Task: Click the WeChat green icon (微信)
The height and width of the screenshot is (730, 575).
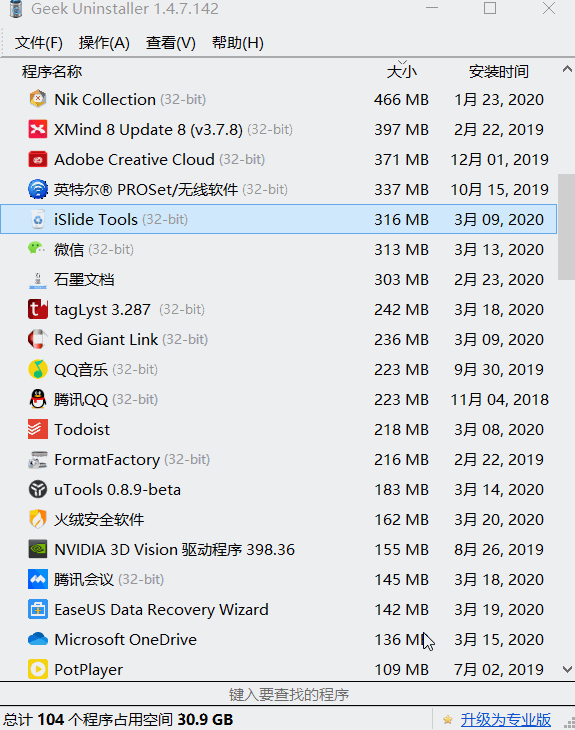Action: coord(37,249)
